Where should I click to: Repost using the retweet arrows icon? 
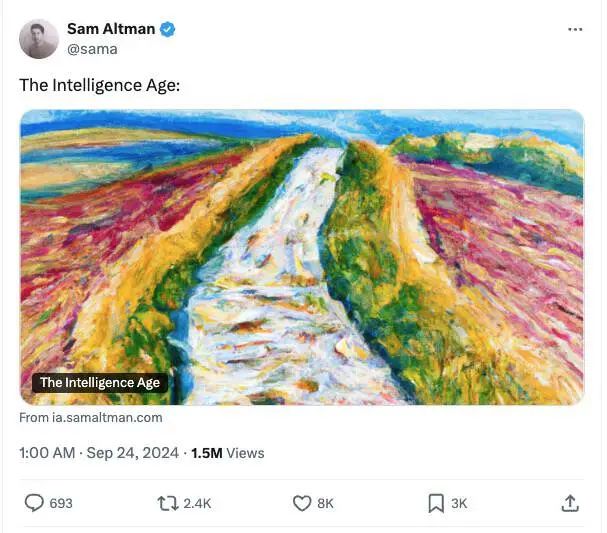coord(168,503)
